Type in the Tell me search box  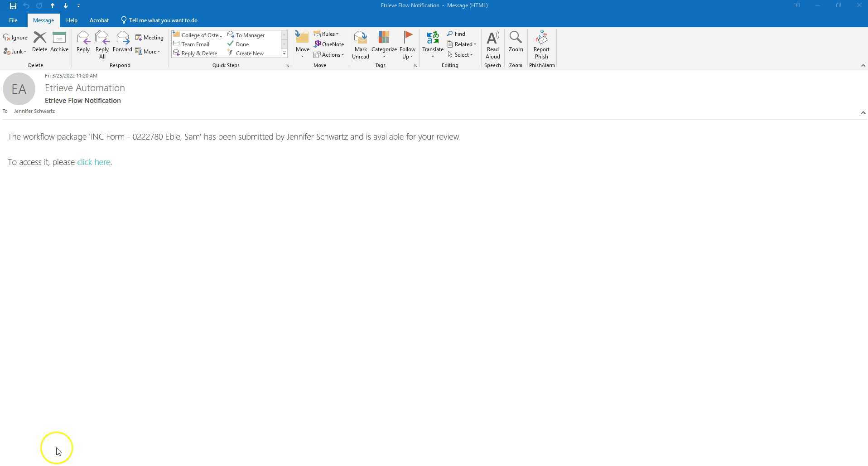(163, 20)
